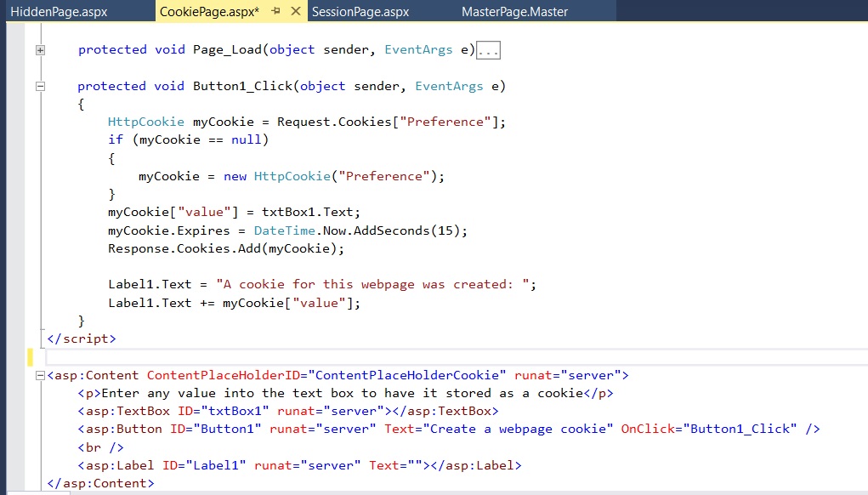Click the asp:TextBox txtBox1 line
868x495 pixels.
tap(288, 411)
